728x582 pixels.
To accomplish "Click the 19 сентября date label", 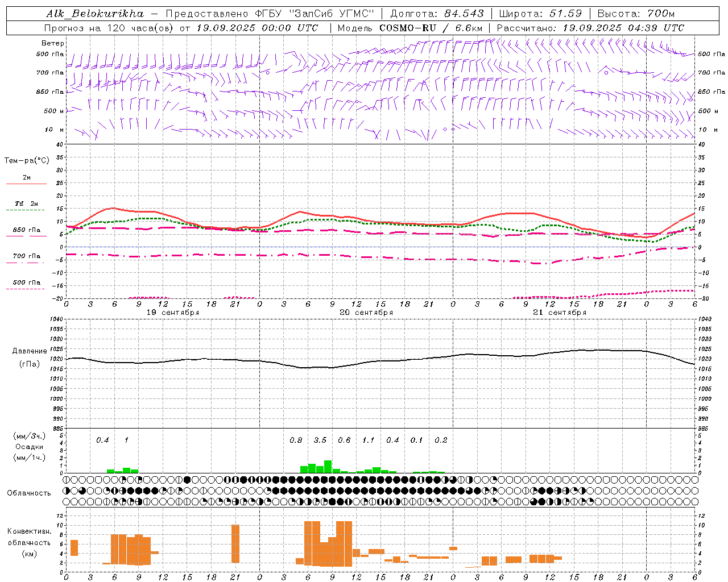I will click(173, 313).
